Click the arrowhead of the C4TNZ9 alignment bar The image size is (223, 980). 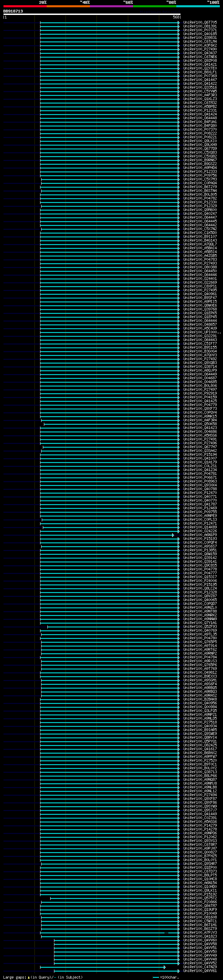click(x=165, y=967)
